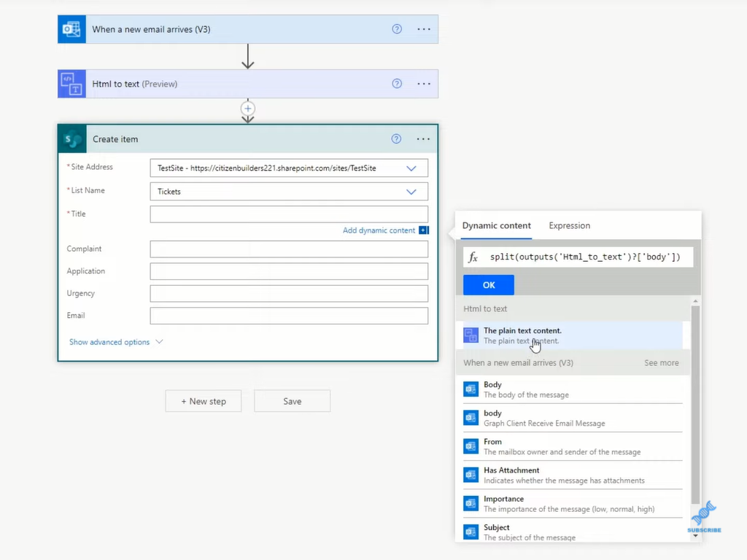The image size is (747, 560).
Task: Expand the Site Address dropdown
Action: (x=411, y=168)
